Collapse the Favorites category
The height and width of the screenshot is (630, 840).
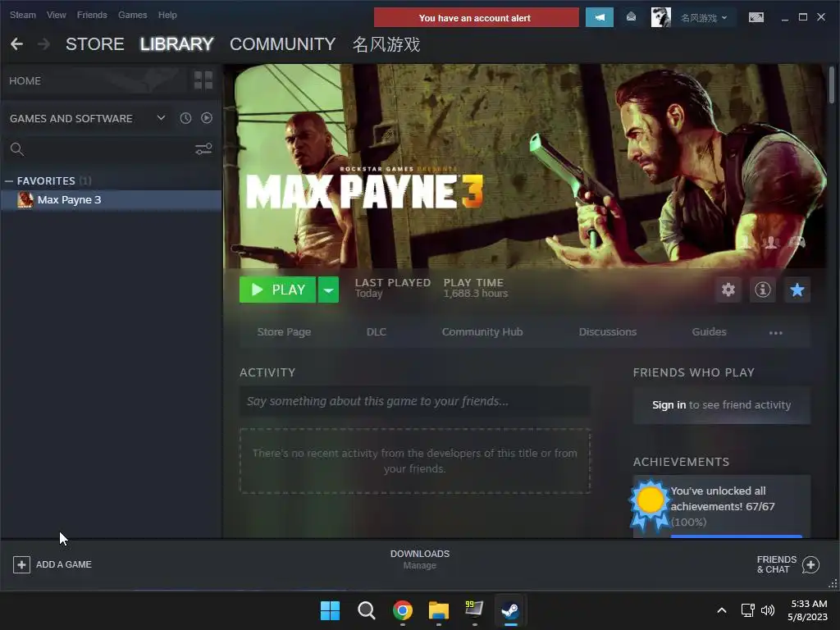(9, 181)
